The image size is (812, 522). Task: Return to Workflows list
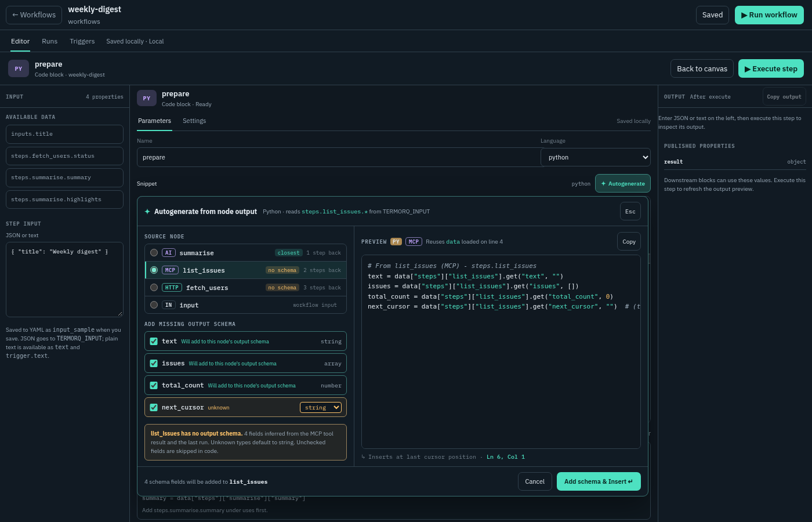[34, 15]
